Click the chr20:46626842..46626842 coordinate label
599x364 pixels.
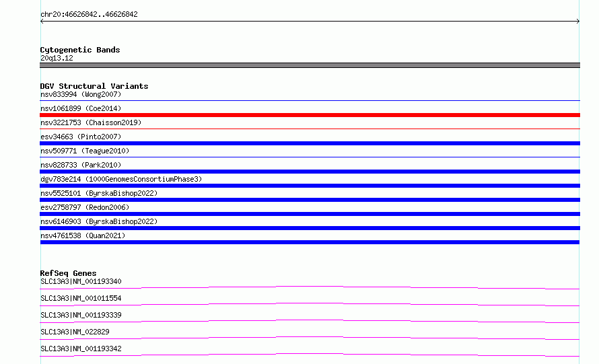pos(89,15)
